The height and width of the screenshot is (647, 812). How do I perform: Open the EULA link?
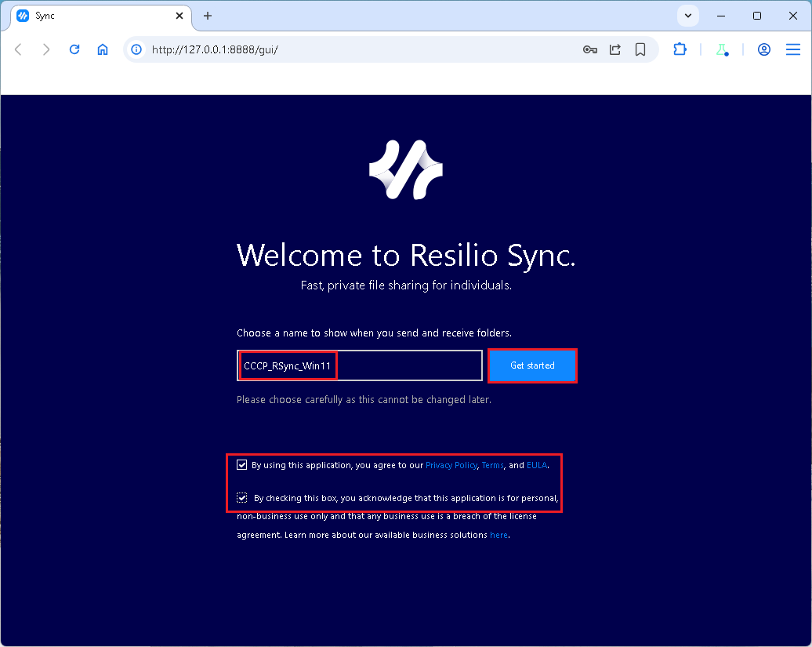536,465
